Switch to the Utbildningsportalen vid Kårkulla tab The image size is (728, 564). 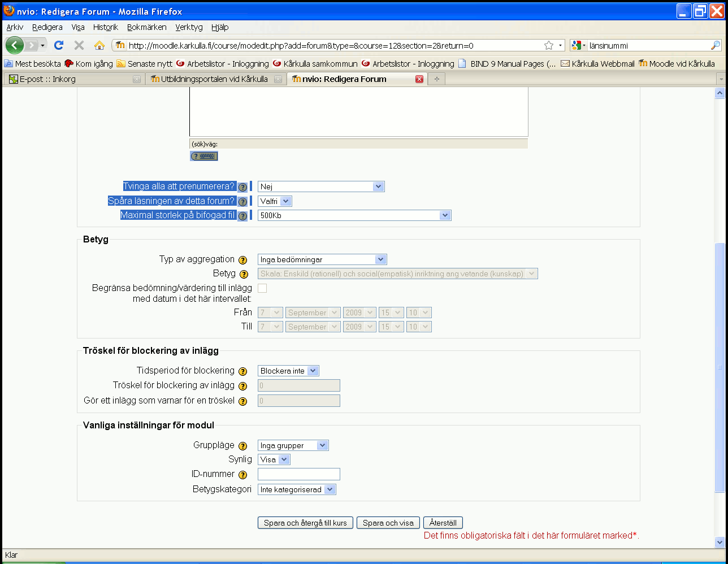tap(215, 79)
